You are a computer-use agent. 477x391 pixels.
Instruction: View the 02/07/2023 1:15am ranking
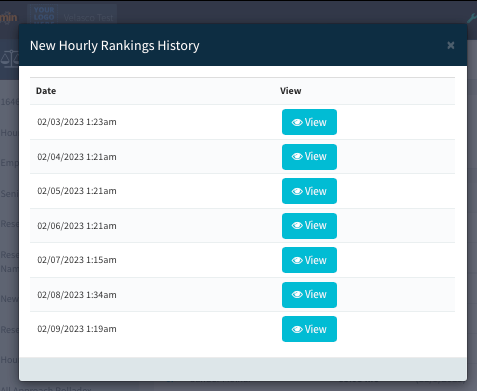[x=309, y=260]
